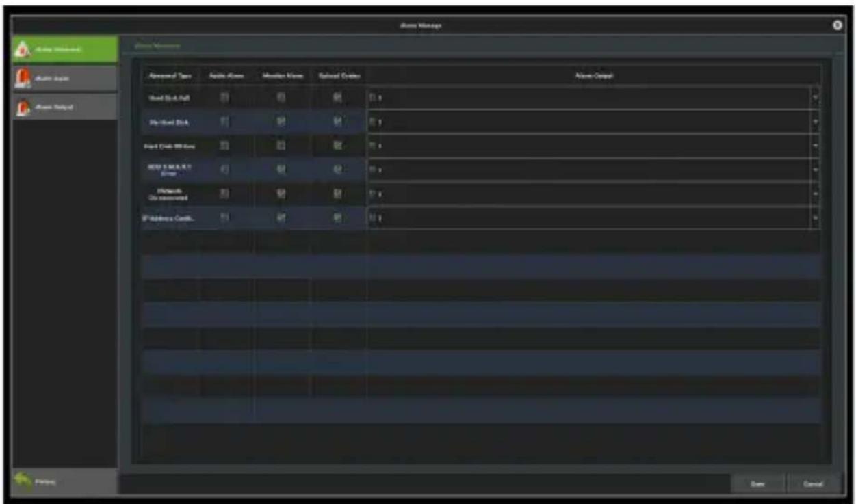Open Alarm Output via its sidebar icon

pos(22,107)
